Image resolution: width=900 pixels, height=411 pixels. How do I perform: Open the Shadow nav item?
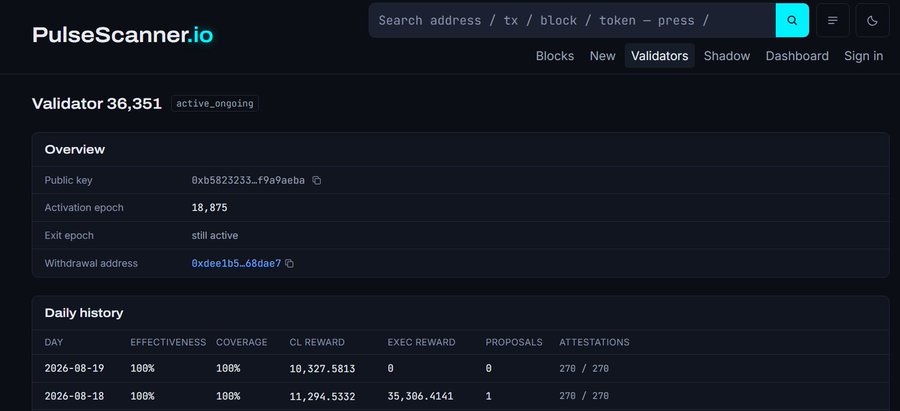pyautogui.click(x=727, y=56)
